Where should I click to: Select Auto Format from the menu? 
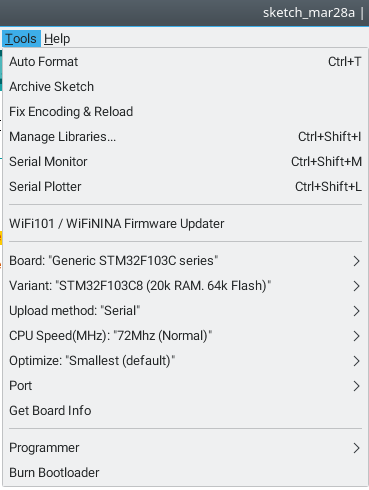185,62
